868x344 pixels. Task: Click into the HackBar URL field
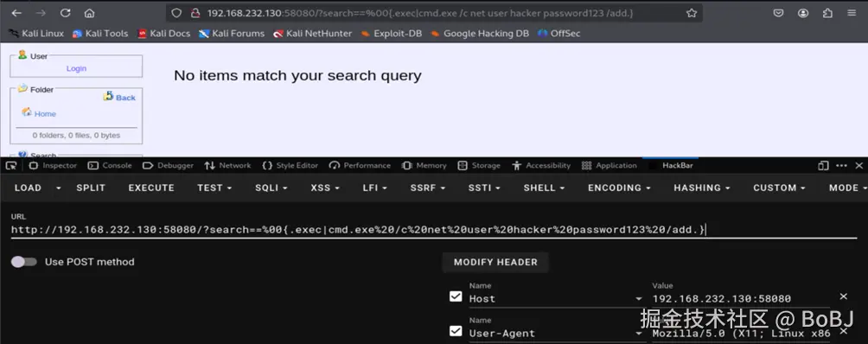tap(433, 230)
